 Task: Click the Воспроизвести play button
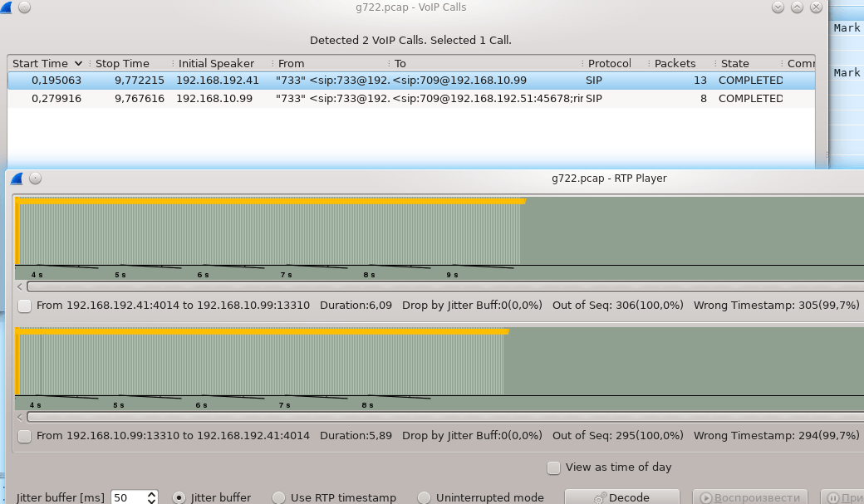point(750,497)
